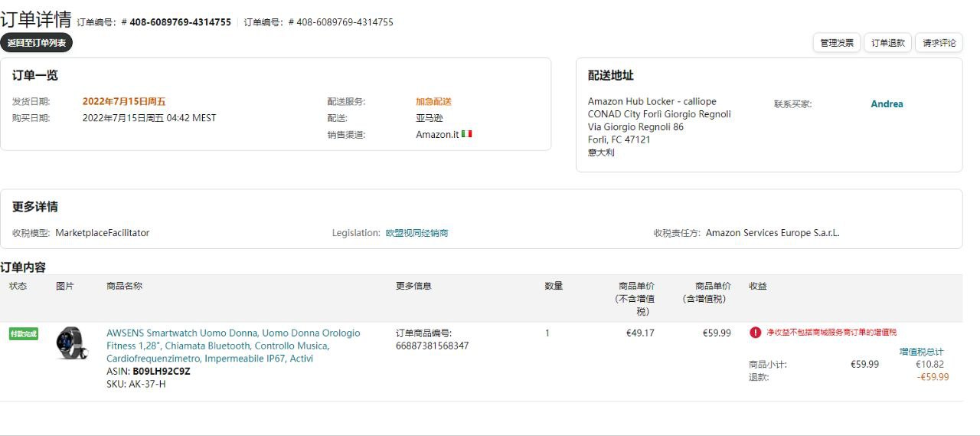Click the 订单退款 refund button
The image size is (980, 436).
click(888, 43)
